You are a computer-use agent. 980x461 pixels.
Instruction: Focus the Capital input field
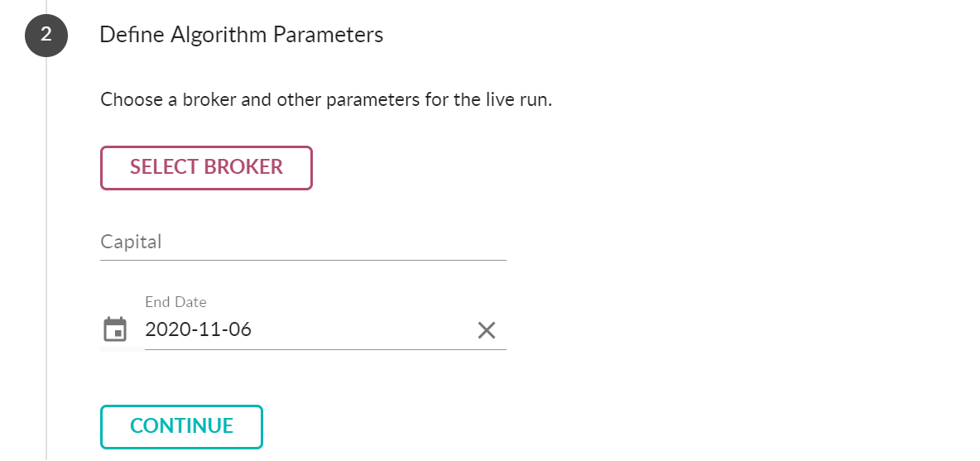pyautogui.click(x=303, y=242)
